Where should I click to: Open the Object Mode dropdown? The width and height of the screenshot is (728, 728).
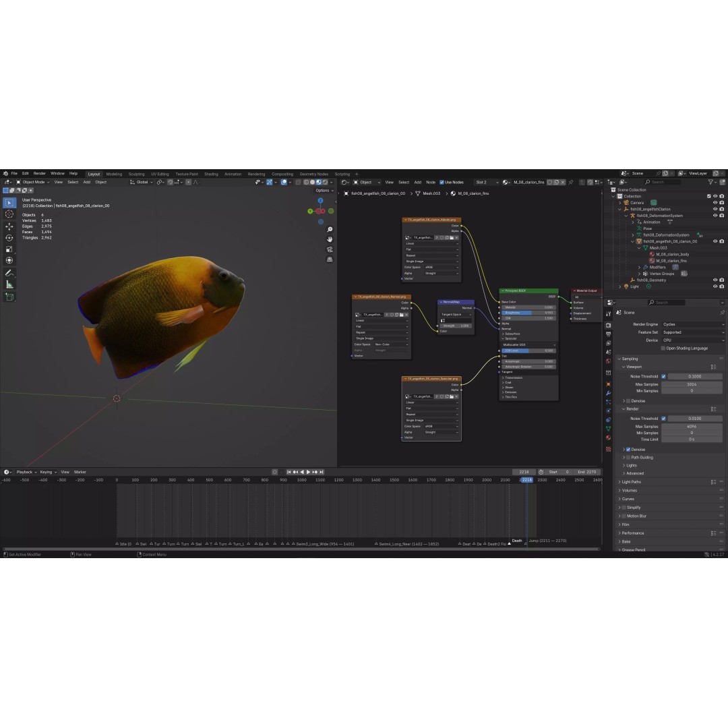(x=33, y=182)
